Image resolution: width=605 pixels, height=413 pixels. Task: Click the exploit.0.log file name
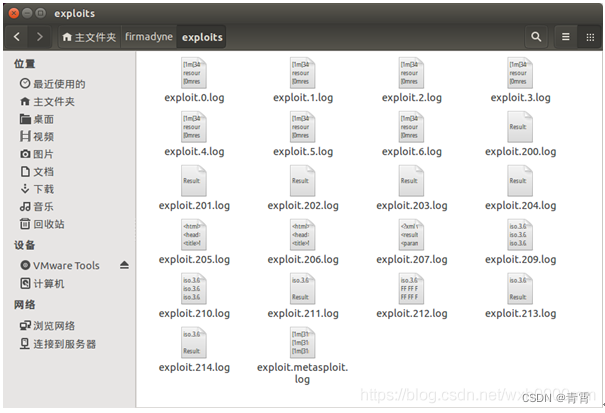click(x=194, y=98)
